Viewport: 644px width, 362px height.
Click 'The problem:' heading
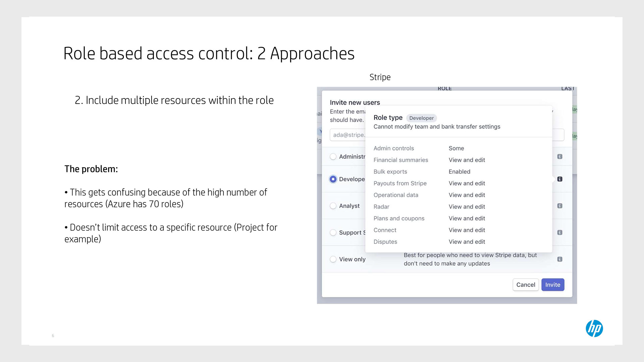(x=91, y=169)
